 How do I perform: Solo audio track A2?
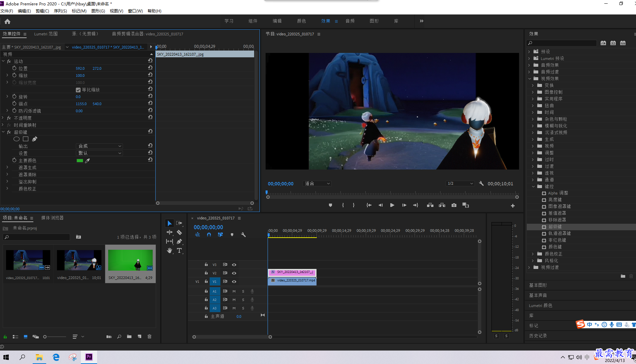pyautogui.click(x=243, y=300)
